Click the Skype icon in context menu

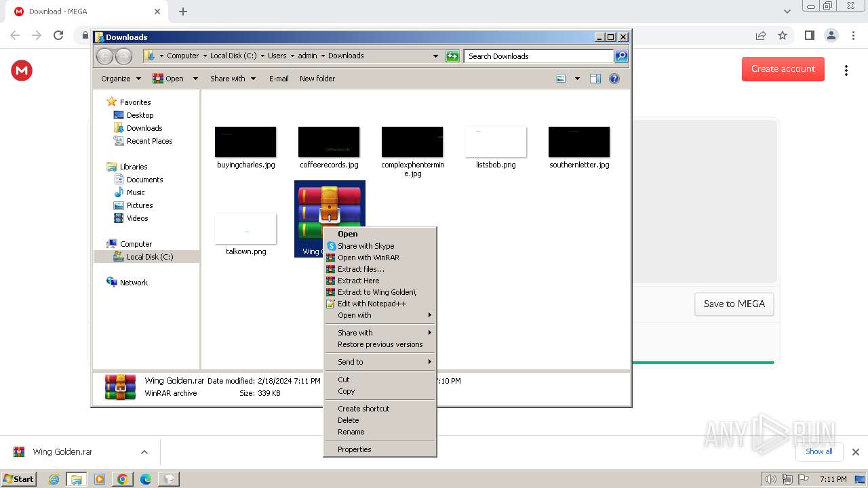(331, 246)
